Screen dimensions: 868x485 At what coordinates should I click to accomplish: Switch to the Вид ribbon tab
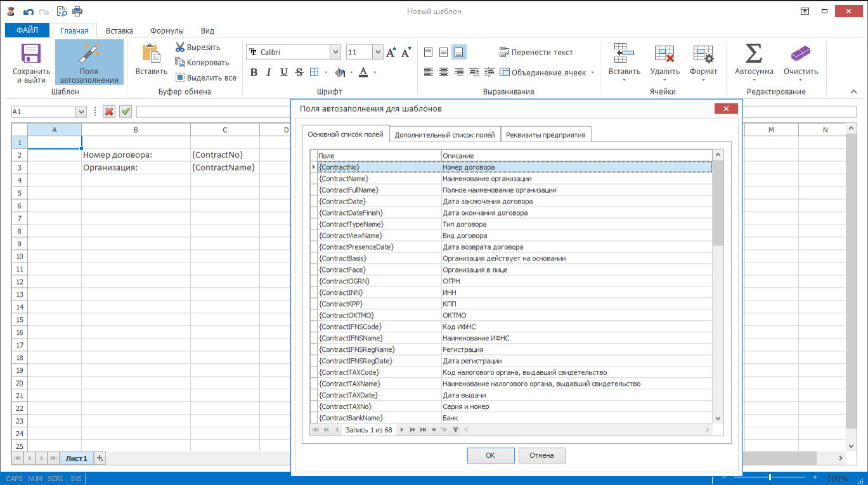pyautogui.click(x=207, y=30)
